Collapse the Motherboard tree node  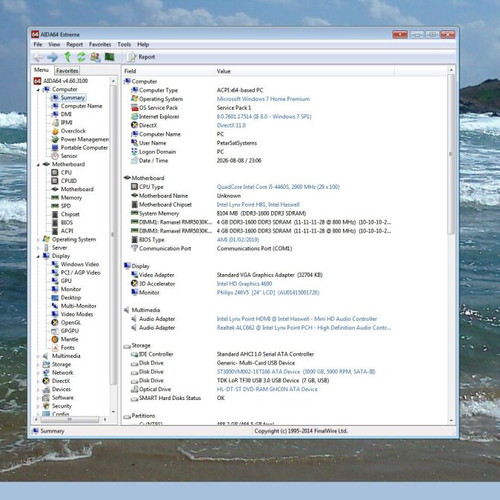38,165
